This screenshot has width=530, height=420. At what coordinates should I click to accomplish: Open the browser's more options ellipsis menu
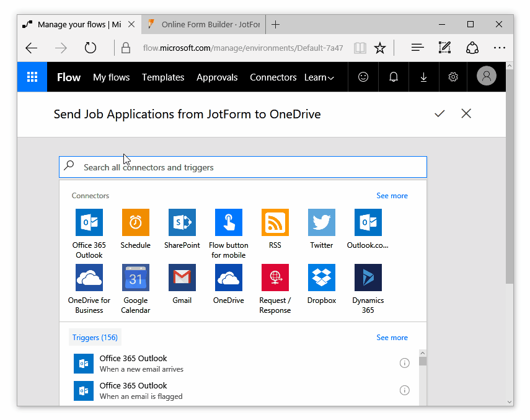coord(499,48)
